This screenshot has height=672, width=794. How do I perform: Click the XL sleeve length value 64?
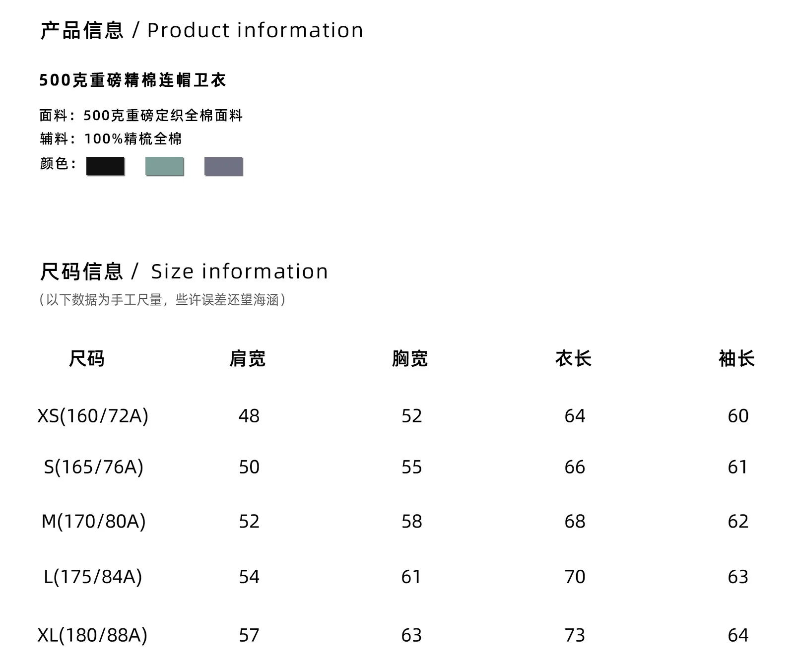tap(738, 635)
